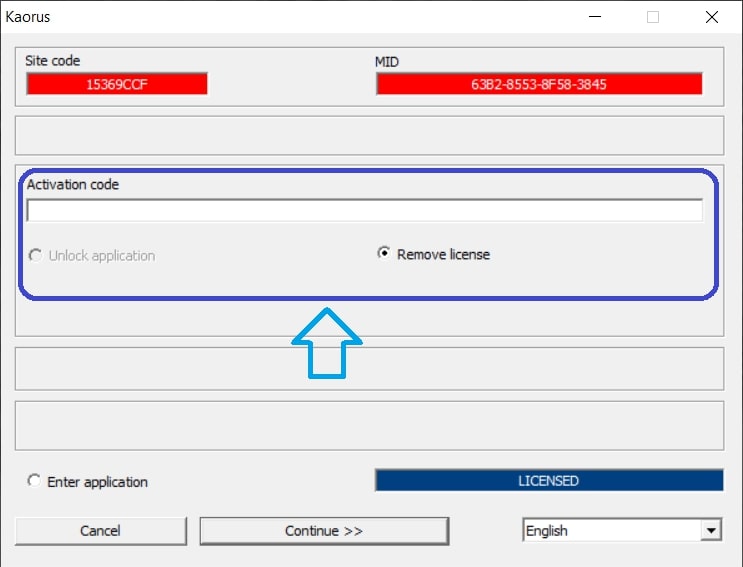Click the greyed-out maximize window icon
Screen dimensions: 743x567
653,17
